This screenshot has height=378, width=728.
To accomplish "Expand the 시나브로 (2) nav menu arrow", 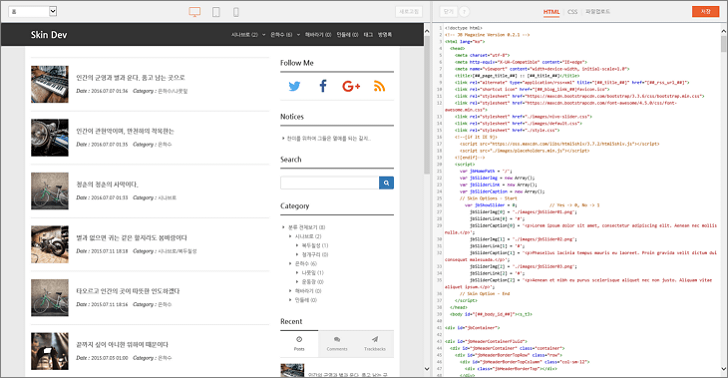I will (264, 35).
